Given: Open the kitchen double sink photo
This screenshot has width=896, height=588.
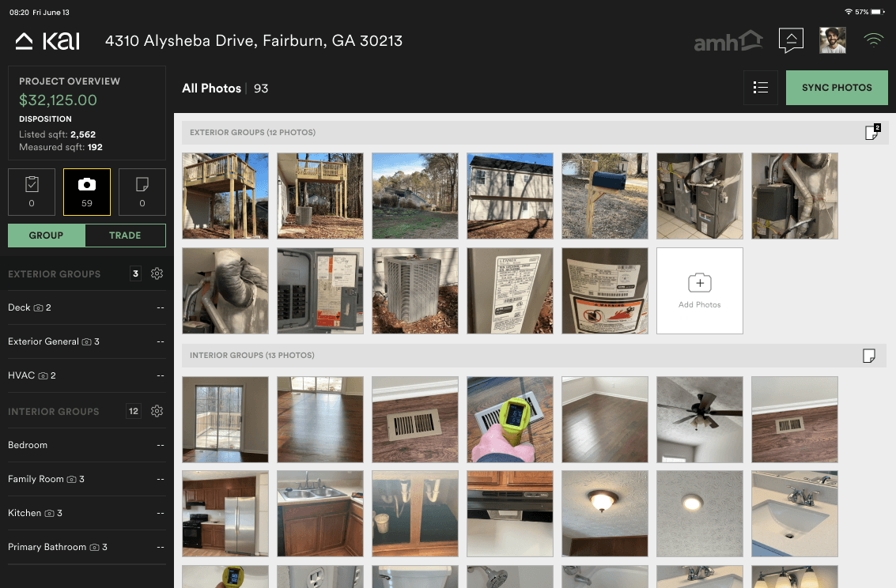Looking at the screenshot, I should coord(320,514).
